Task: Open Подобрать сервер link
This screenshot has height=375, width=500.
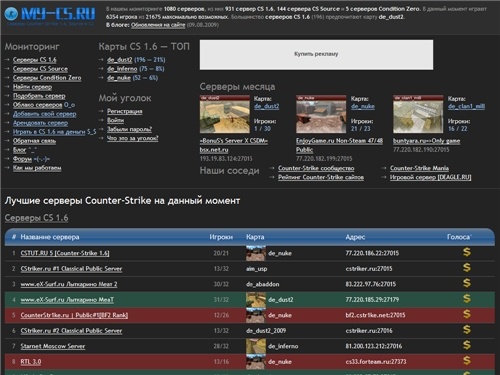Action: point(39,96)
